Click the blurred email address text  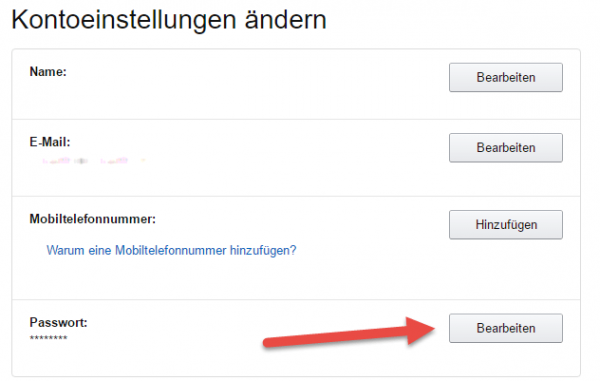click(x=94, y=161)
